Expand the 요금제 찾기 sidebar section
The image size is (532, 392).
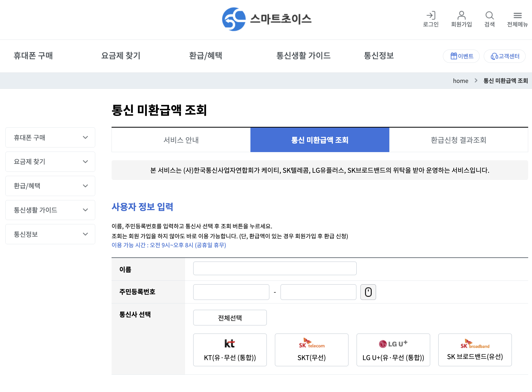tap(50, 162)
